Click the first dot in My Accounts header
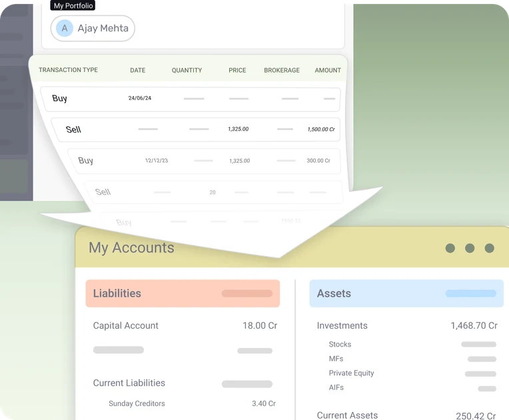This screenshot has width=509, height=420. click(450, 248)
